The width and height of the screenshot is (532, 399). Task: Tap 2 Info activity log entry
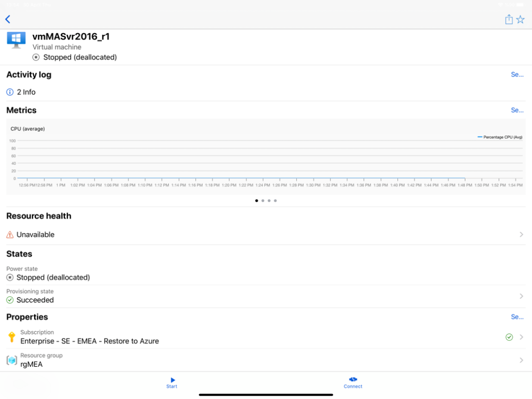coord(26,92)
